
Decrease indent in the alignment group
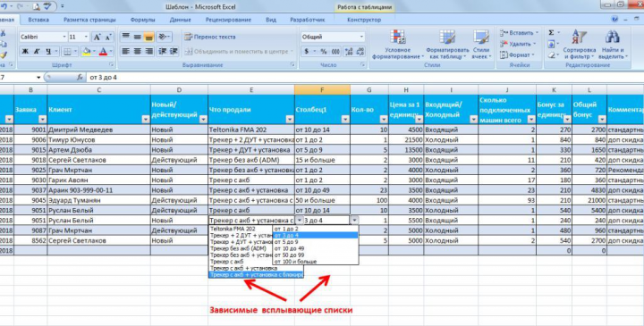162,51
